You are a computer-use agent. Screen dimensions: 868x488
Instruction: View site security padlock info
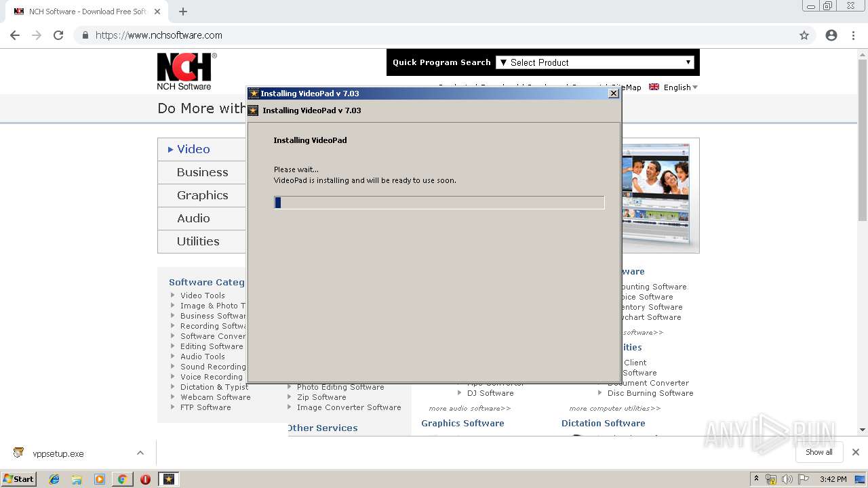[x=85, y=35]
